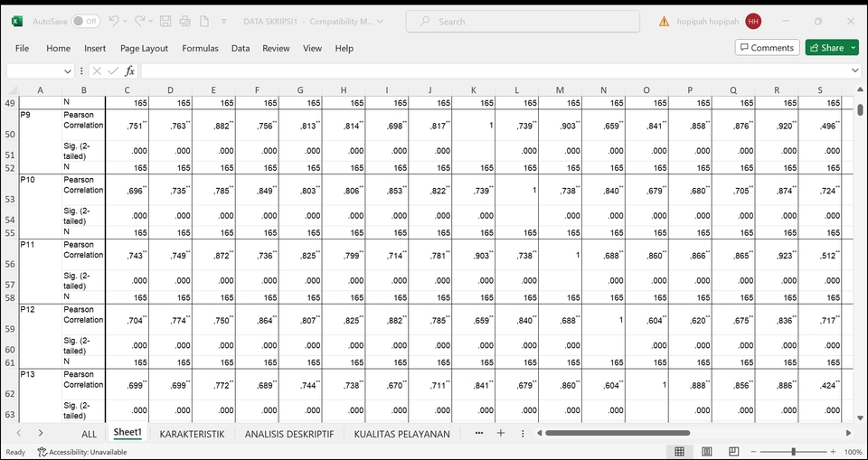Switch to Page Layout view icon
The image size is (868, 460).
click(707, 452)
